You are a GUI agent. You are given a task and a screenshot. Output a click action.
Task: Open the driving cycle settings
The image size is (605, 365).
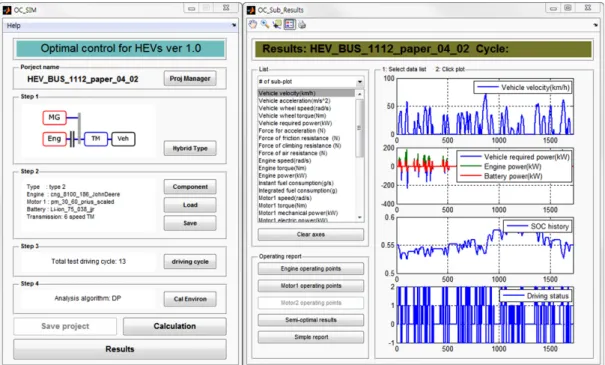tap(190, 262)
